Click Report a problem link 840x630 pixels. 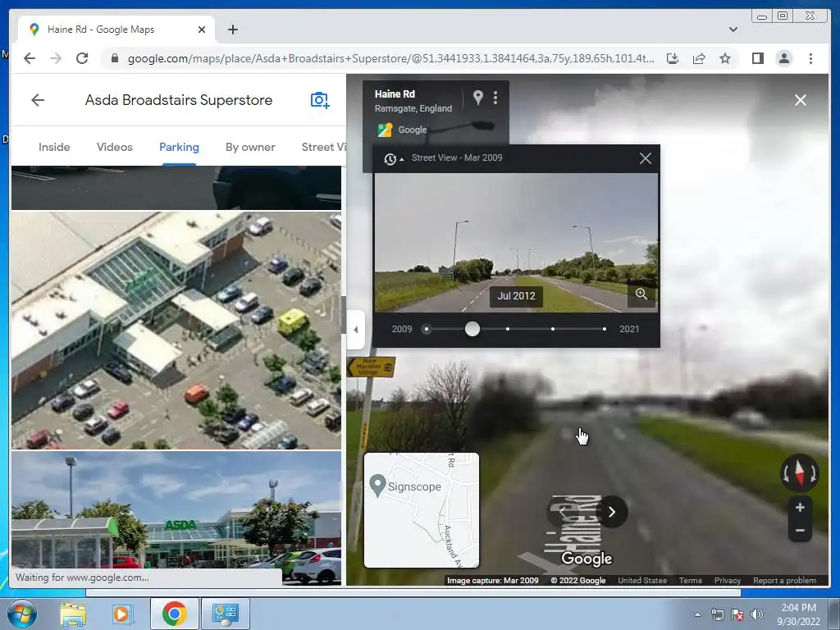(784, 580)
